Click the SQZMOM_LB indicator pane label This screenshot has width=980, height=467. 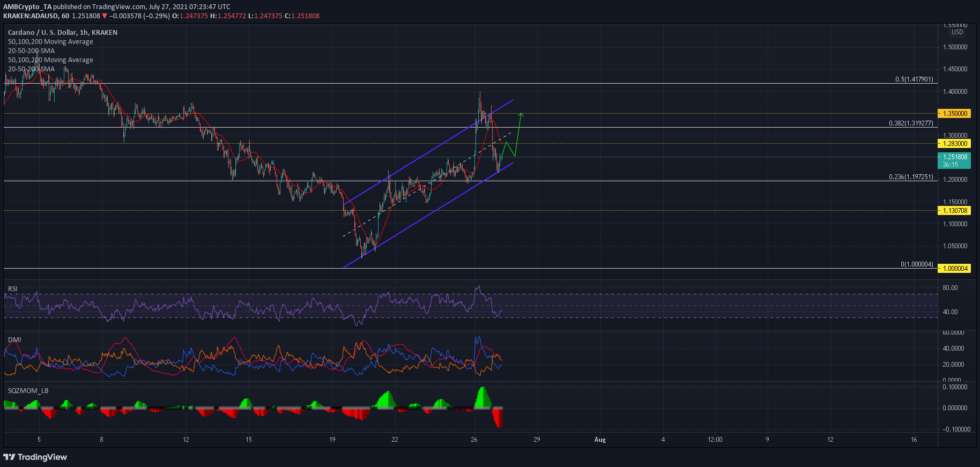tap(28, 391)
